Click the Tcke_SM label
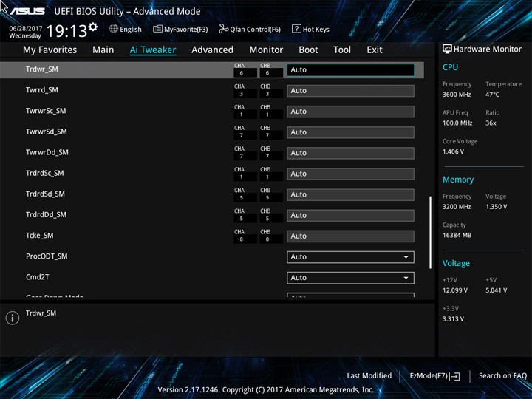This screenshot has width=532, height=399. (x=39, y=236)
